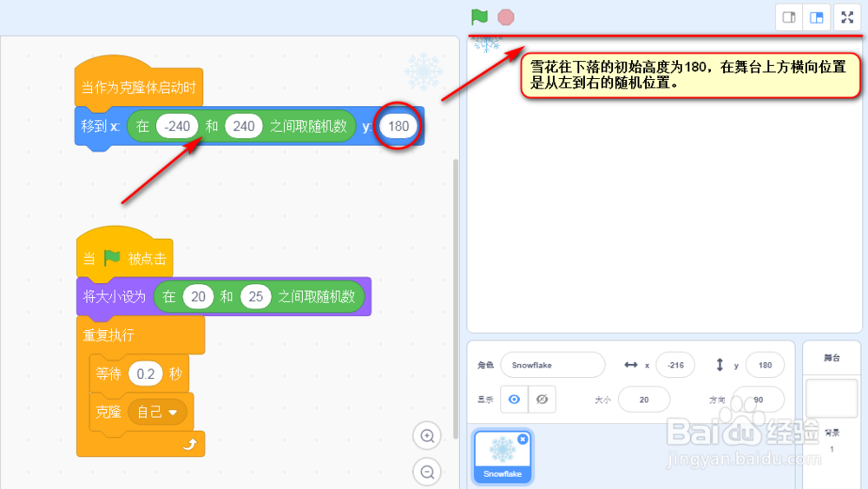Click the red stop button
Image resolution: width=868 pixels, height=489 pixels.
point(505,17)
